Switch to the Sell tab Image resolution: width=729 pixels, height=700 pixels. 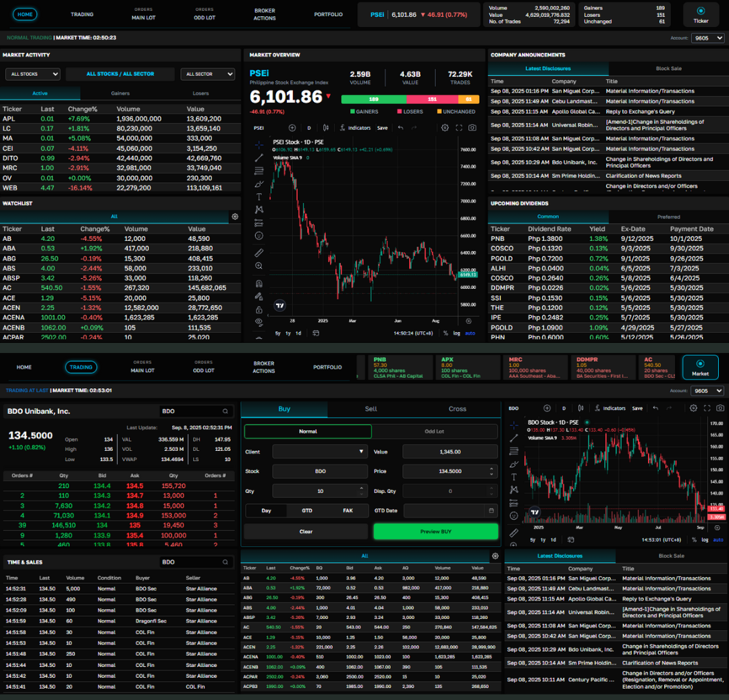point(371,409)
